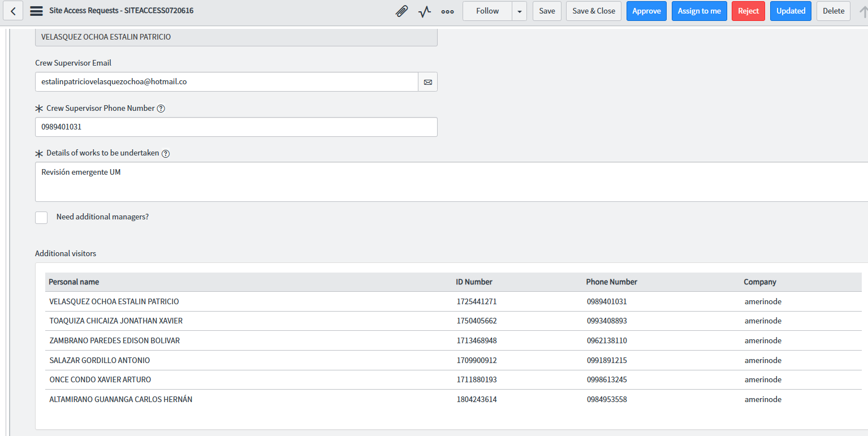Click the Additional visitors label
Image resolution: width=868 pixels, height=436 pixels.
[x=66, y=254]
